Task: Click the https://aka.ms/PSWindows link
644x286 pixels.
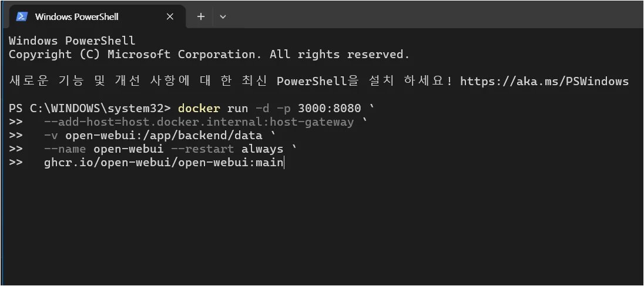Action: coord(544,81)
